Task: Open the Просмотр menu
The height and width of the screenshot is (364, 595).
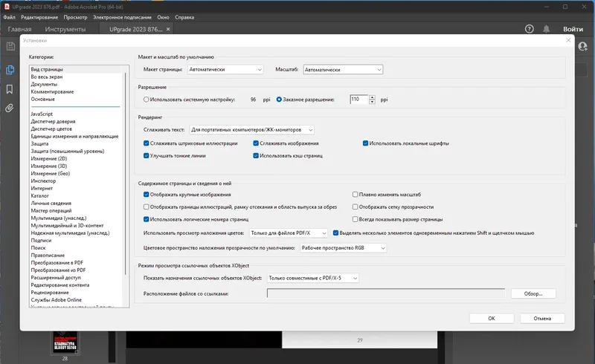Action: 75,17
